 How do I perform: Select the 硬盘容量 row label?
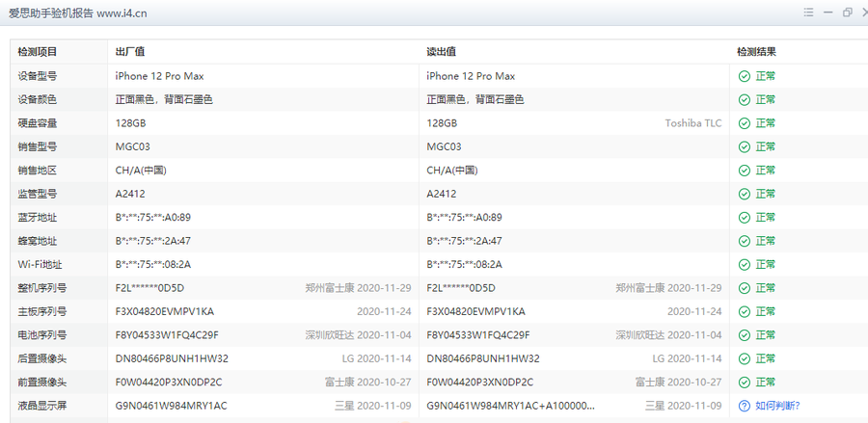coord(37,123)
